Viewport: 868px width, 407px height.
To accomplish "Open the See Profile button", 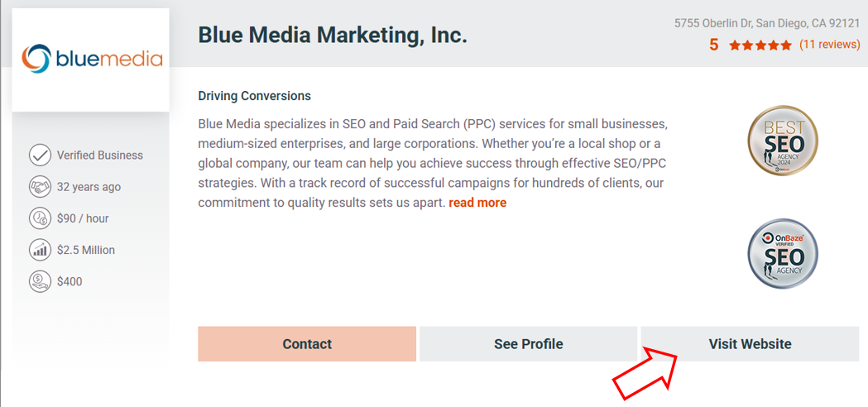I will point(528,344).
